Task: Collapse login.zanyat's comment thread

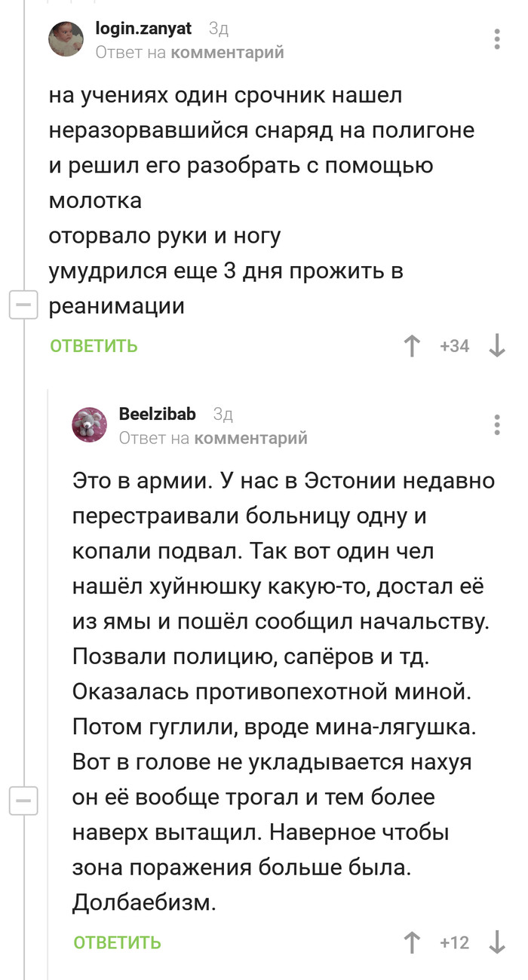Action: coord(23,306)
